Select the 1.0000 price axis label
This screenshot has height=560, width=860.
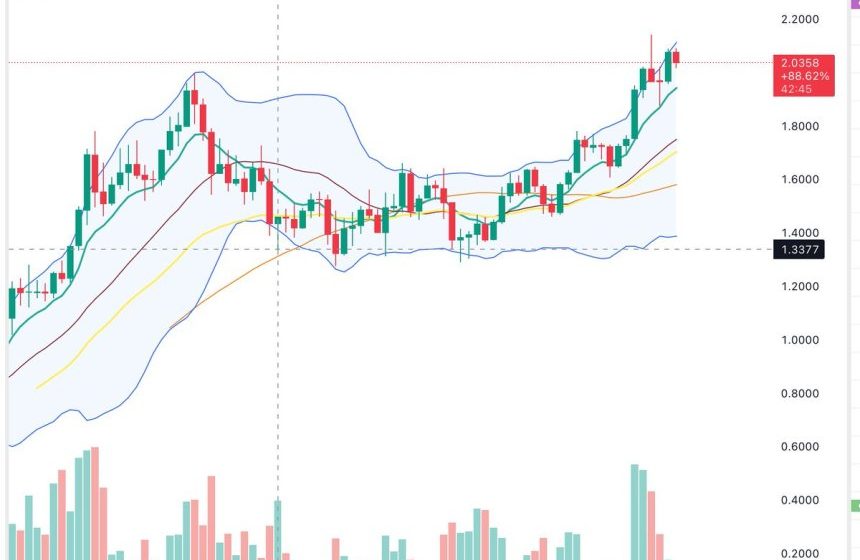point(799,340)
